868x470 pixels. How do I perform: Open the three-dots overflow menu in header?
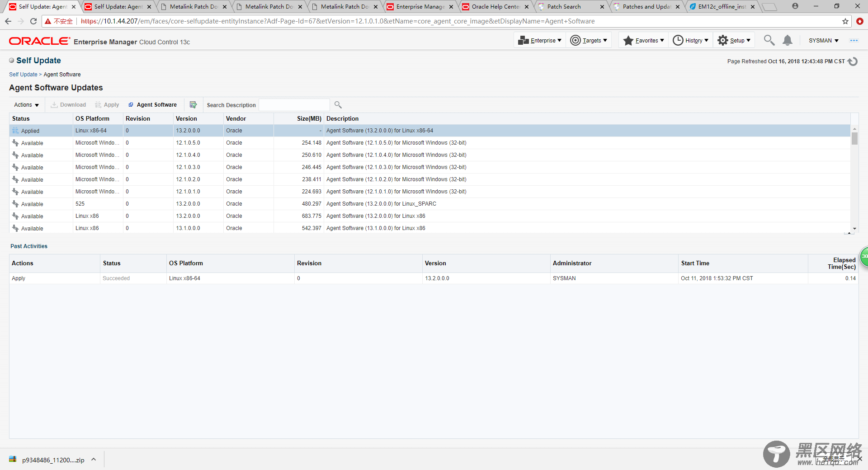(x=854, y=41)
